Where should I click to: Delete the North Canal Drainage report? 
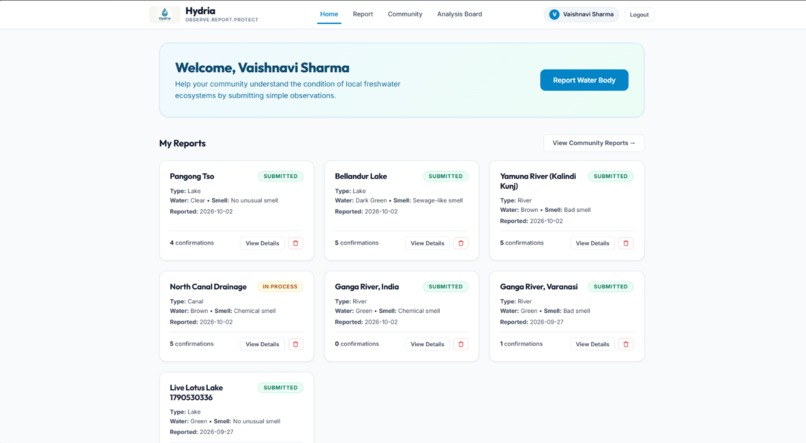[296, 344]
